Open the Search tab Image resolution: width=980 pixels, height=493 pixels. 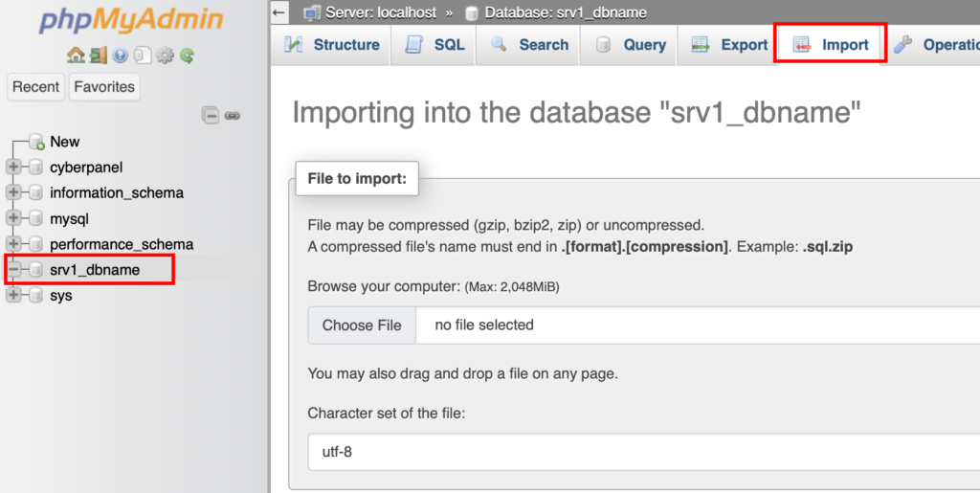(x=528, y=45)
